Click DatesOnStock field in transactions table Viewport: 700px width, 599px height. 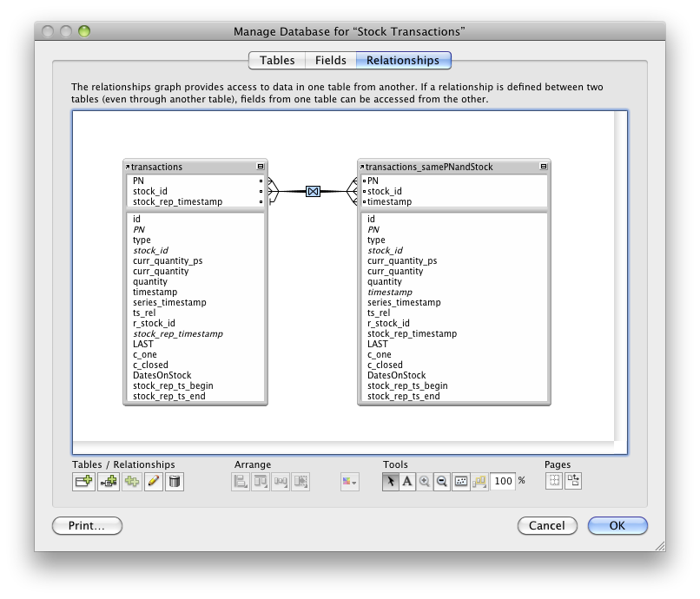tap(162, 375)
